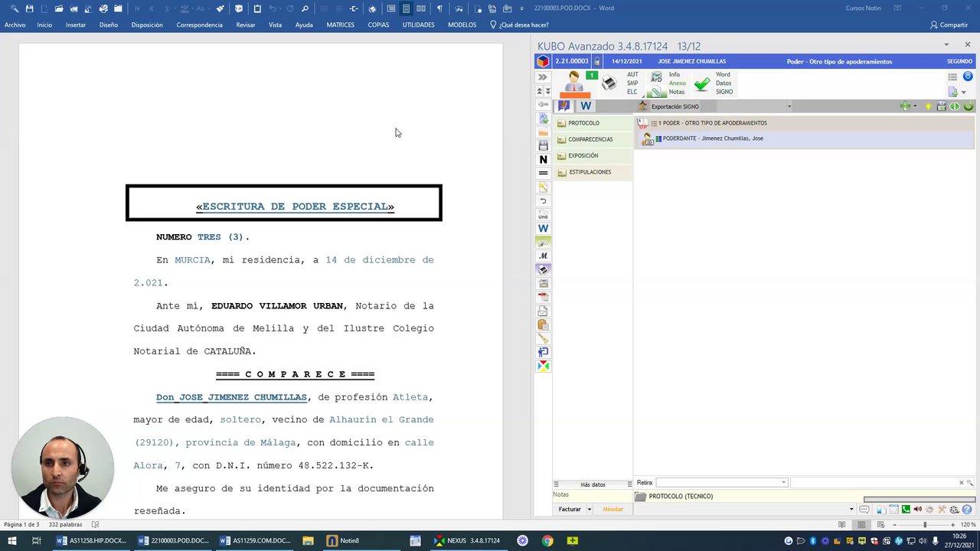Click the Anexo label in KUBO

pos(677,83)
